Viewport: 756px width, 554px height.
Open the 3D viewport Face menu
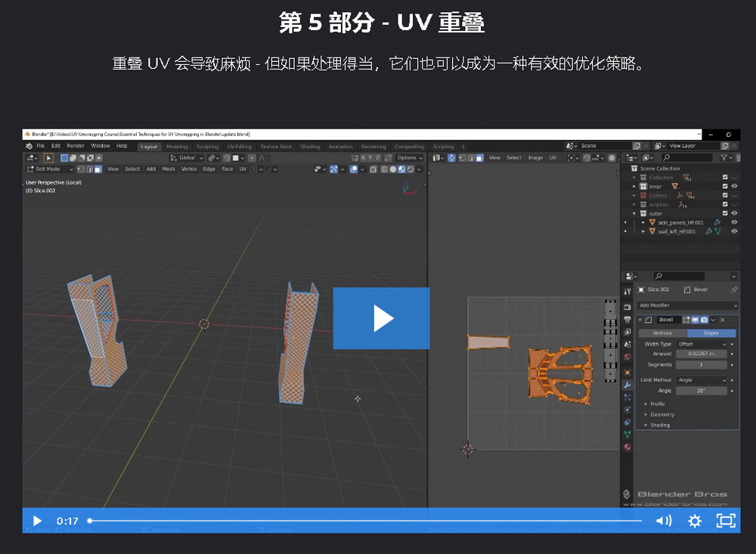[x=227, y=169]
